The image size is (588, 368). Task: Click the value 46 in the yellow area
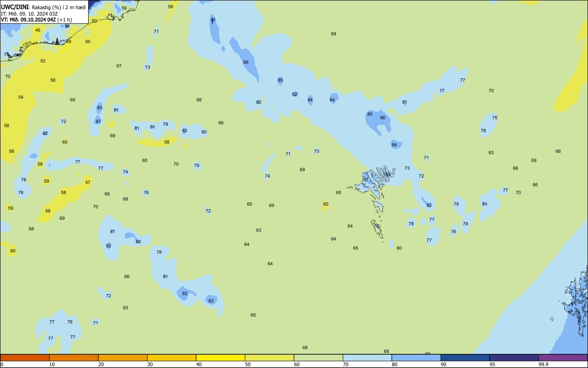[38, 30]
